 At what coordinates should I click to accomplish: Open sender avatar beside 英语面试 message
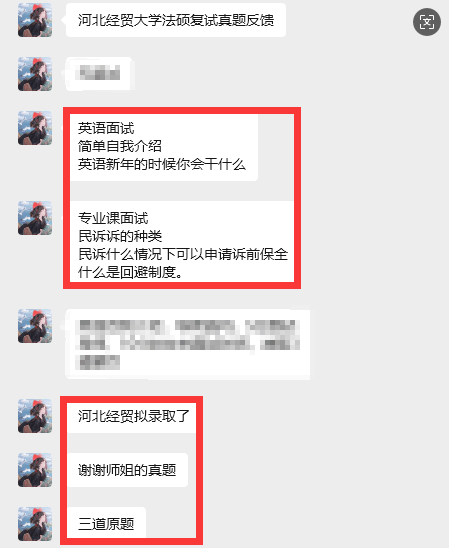tap(35, 128)
